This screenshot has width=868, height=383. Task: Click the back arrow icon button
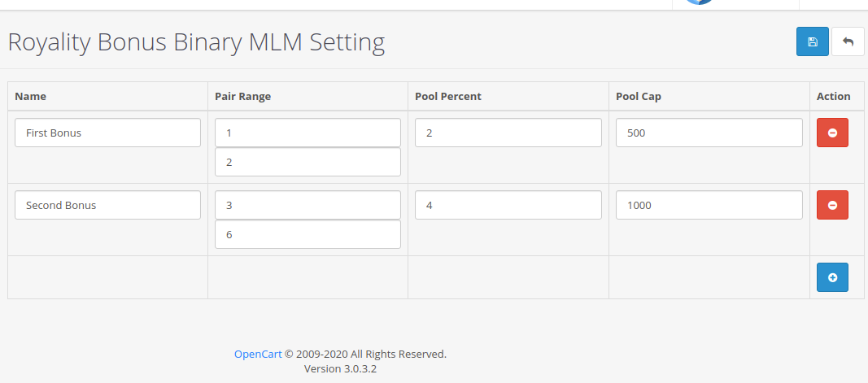pyautogui.click(x=848, y=41)
